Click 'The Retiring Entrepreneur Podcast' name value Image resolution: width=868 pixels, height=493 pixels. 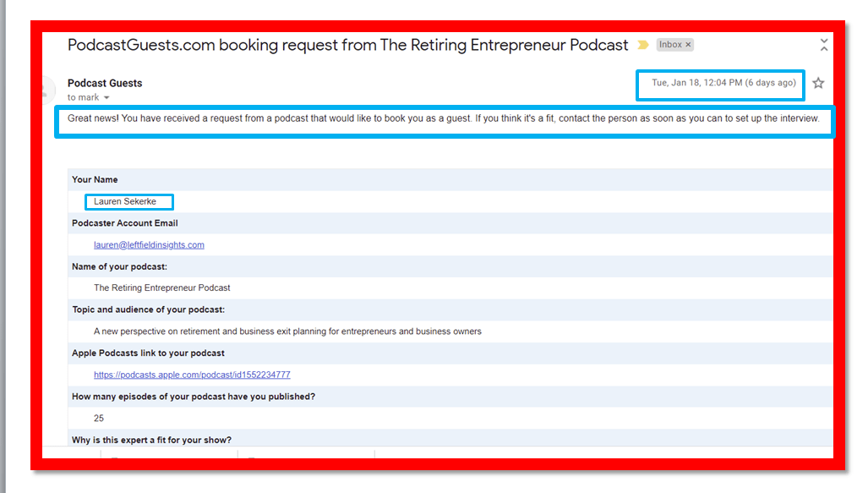click(x=162, y=288)
